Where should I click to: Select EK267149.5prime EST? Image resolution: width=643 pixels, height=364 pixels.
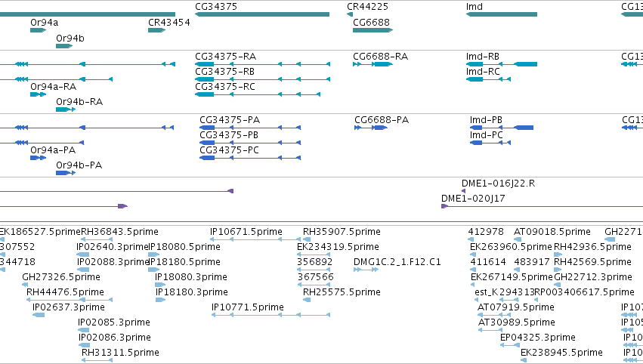pos(474,285)
